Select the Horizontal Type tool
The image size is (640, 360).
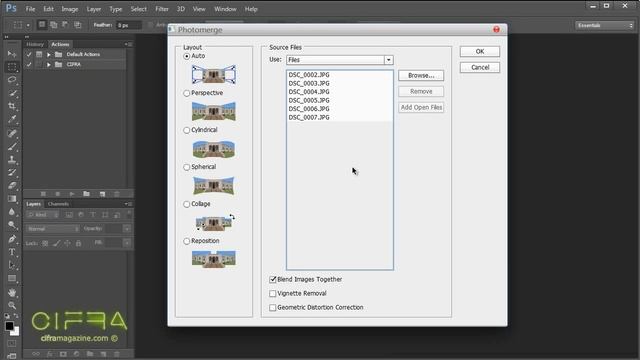[12, 252]
